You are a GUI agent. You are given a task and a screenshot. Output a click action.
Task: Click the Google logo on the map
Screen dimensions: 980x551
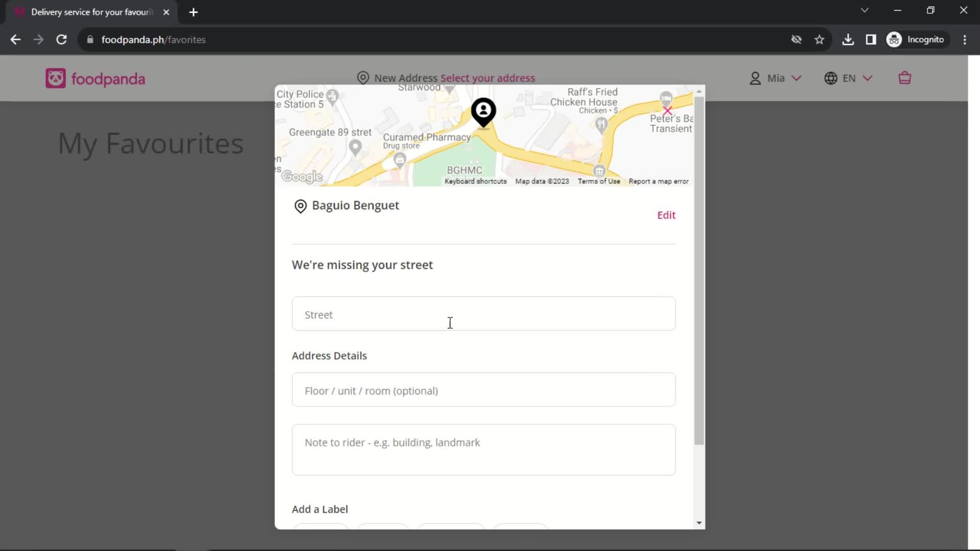(x=302, y=177)
